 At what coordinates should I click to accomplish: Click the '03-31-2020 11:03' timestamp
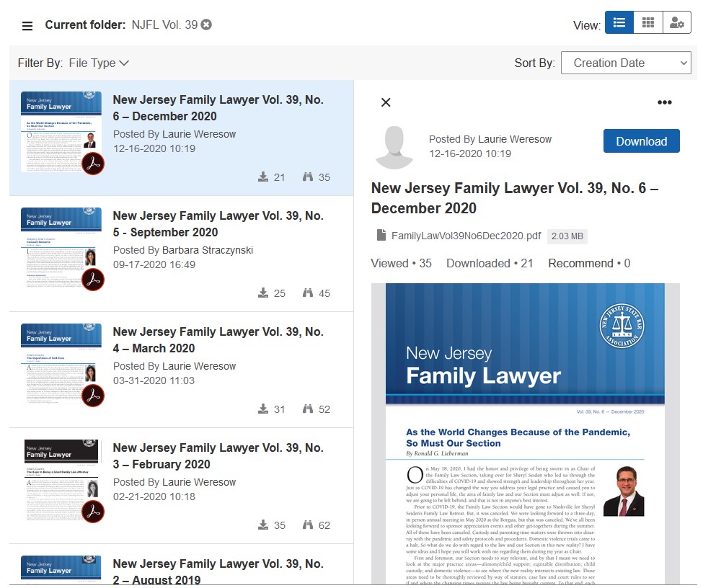[x=154, y=380]
